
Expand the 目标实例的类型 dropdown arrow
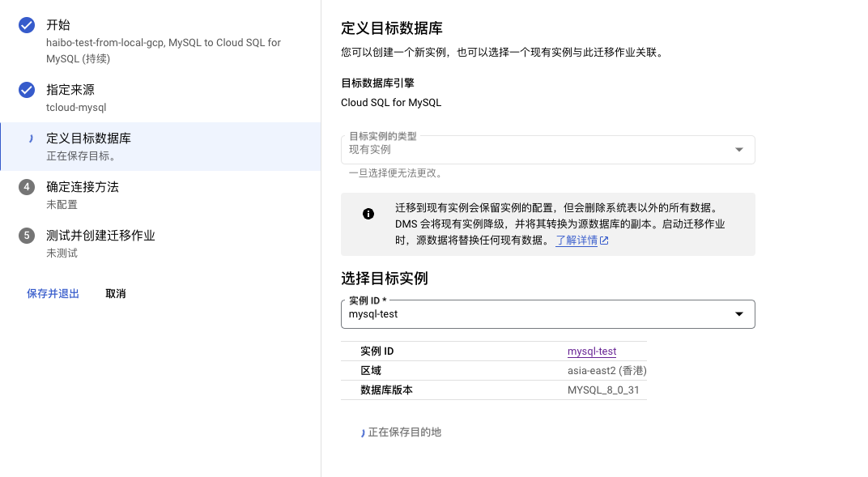point(739,150)
